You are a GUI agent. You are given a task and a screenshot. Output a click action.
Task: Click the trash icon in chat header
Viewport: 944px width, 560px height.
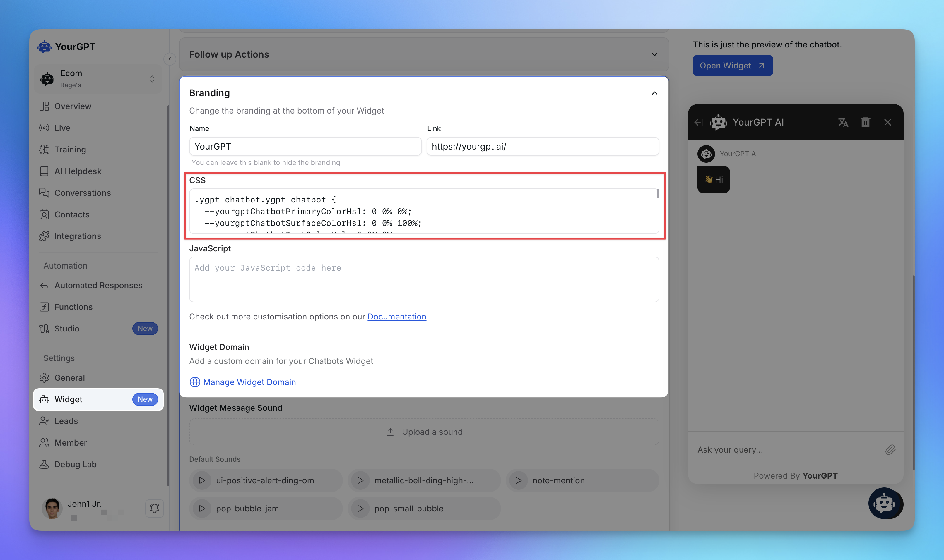pyautogui.click(x=865, y=122)
